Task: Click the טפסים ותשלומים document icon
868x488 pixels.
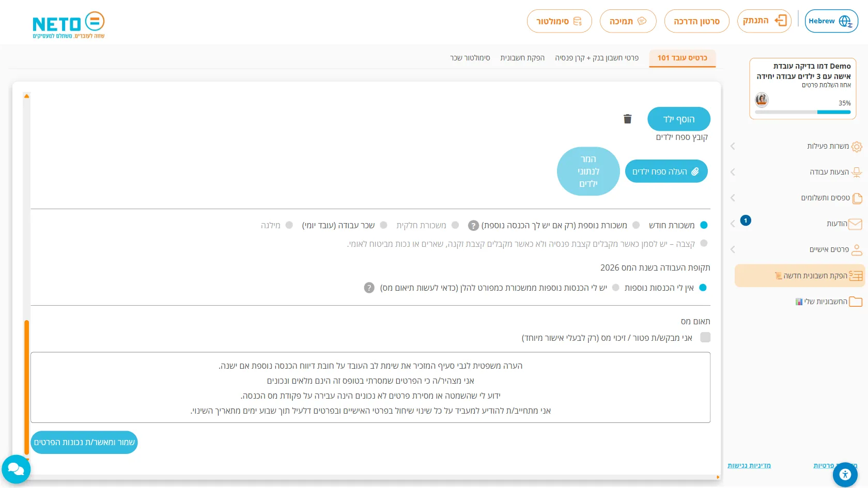Action: [857, 198]
